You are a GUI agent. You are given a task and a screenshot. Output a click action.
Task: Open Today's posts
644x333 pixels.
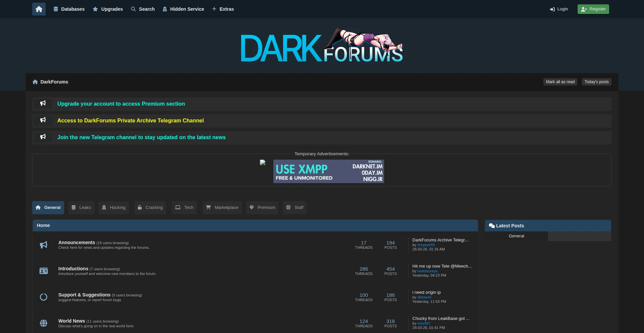[596, 82]
